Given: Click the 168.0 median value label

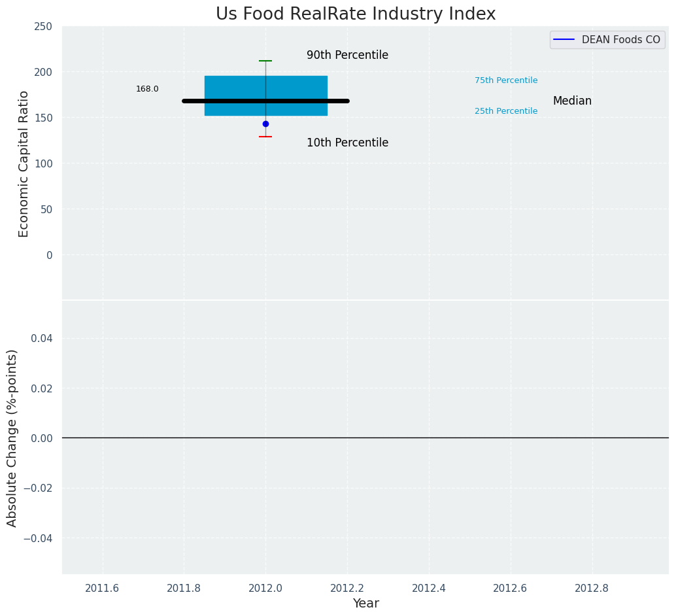Looking at the screenshot, I should click(x=147, y=89).
